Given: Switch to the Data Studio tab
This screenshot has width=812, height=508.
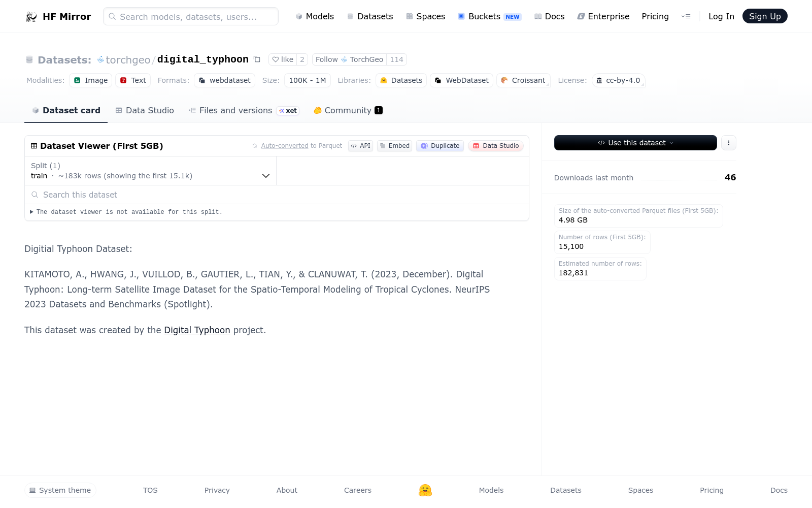Looking at the screenshot, I should click(x=145, y=110).
